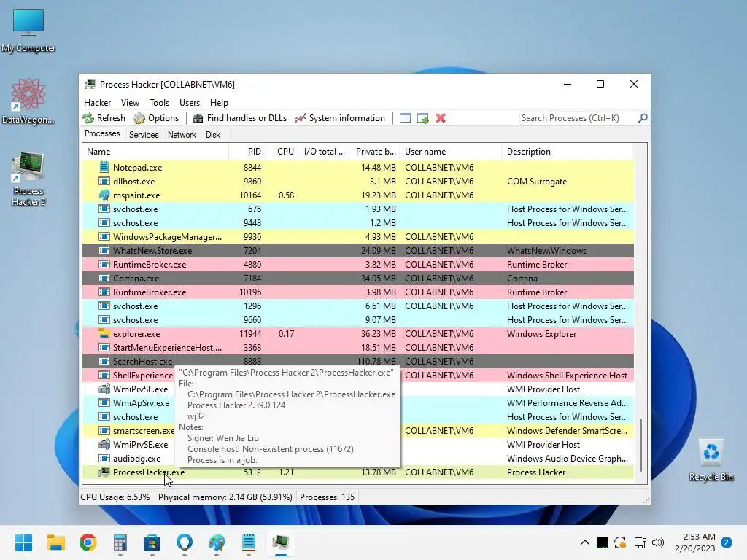This screenshot has width=747, height=560.
Task: Sort by the Name column header
Action: (155, 152)
